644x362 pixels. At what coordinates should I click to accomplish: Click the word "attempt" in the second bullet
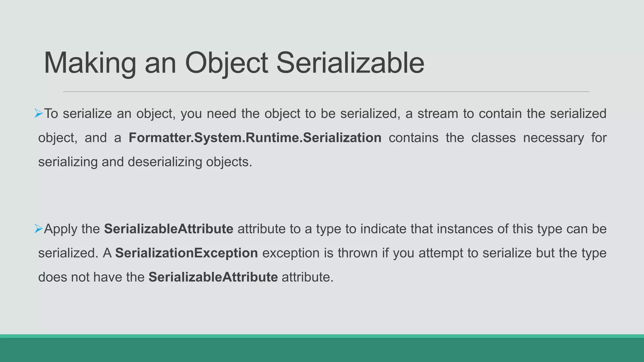pos(441,253)
